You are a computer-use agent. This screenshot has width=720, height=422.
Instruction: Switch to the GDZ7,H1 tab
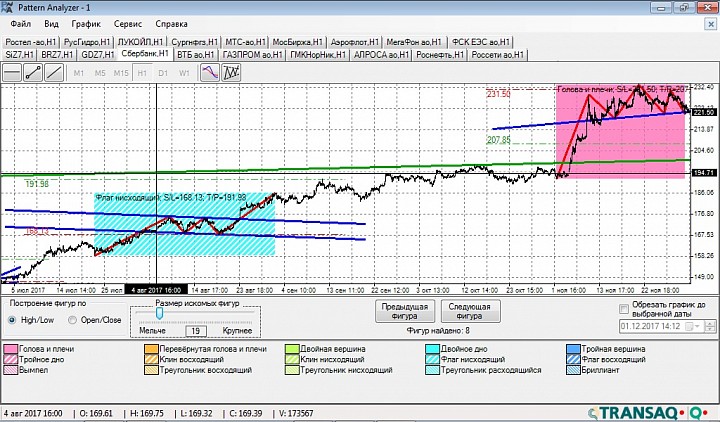(x=97, y=55)
